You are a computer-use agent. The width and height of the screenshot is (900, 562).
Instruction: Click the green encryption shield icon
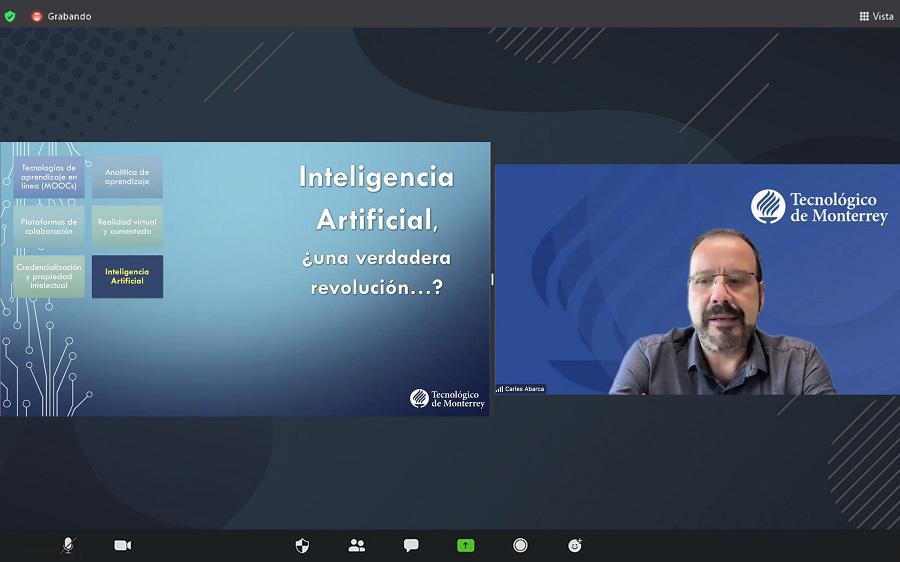click(10, 16)
